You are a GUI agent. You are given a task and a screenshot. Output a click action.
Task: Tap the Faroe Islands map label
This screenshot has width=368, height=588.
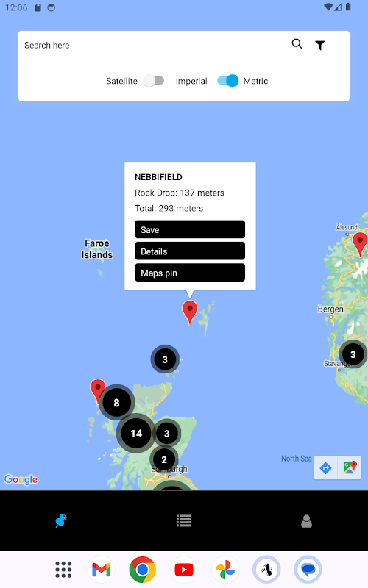pyautogui.click(x=97, y=249)
